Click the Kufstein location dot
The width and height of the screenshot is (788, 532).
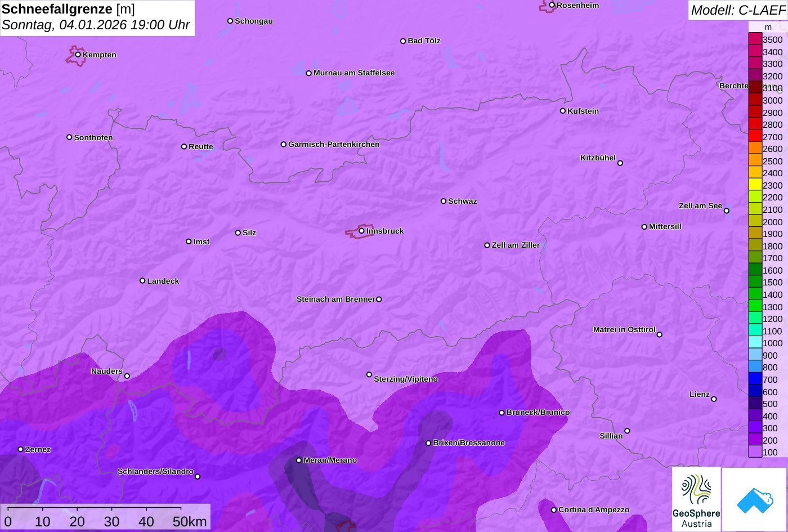coord(562,111)
